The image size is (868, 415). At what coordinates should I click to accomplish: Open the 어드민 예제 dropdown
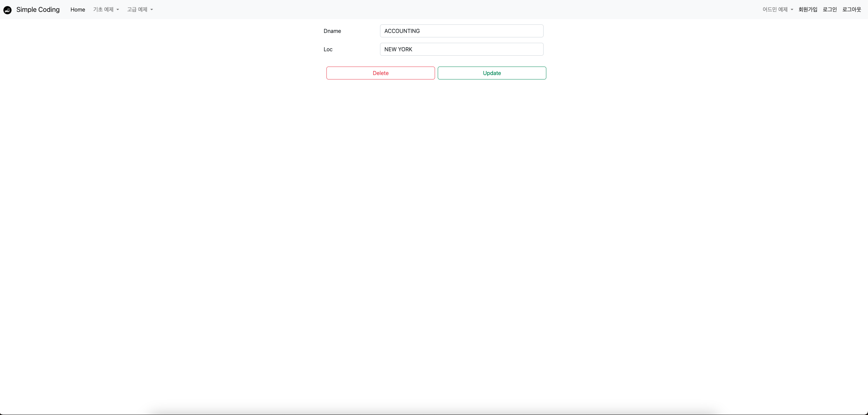775,10
